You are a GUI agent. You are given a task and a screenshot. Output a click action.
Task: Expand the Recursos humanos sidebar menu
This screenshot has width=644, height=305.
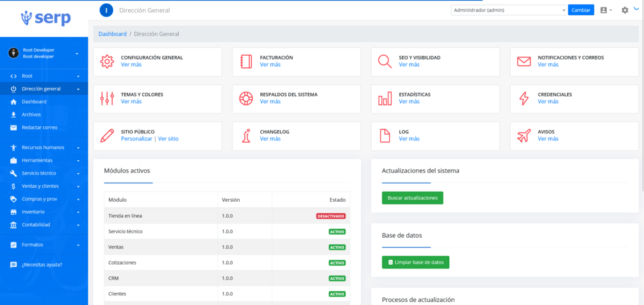click(x=44, y=147)
